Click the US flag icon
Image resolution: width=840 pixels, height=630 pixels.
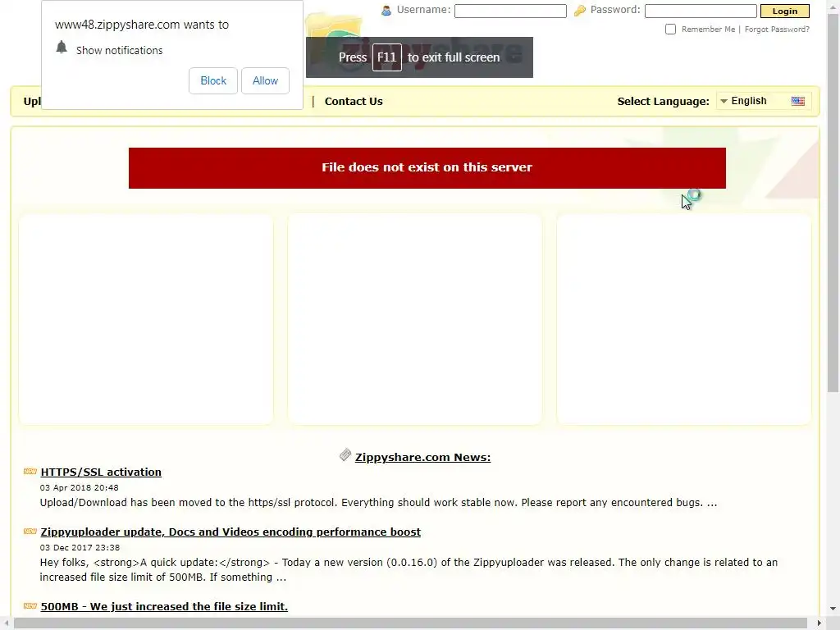797,101
